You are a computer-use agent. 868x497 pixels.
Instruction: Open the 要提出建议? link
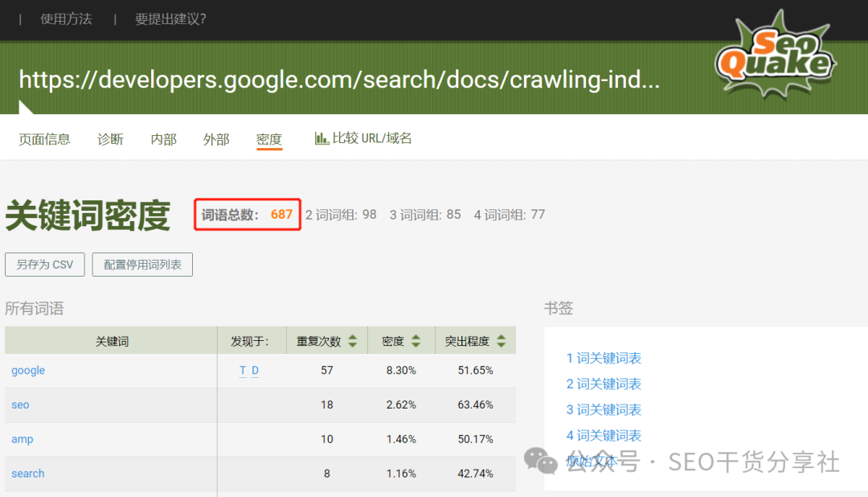[170, 19]
